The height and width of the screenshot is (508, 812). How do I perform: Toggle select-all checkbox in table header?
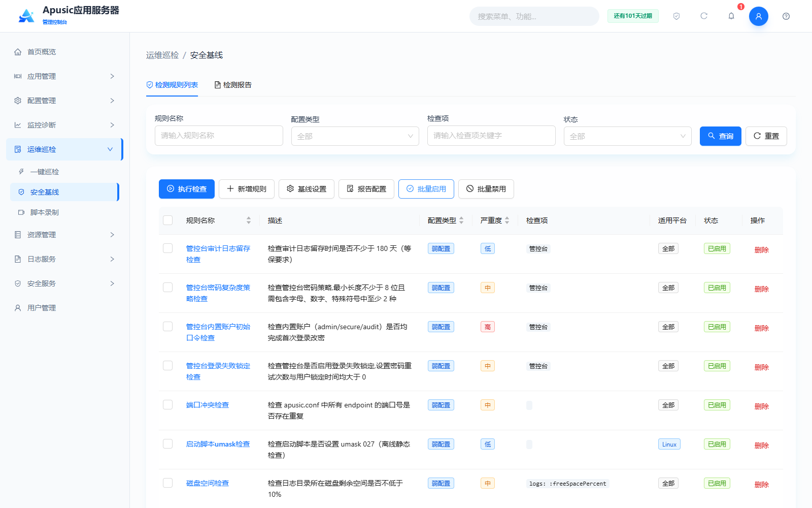168,220
